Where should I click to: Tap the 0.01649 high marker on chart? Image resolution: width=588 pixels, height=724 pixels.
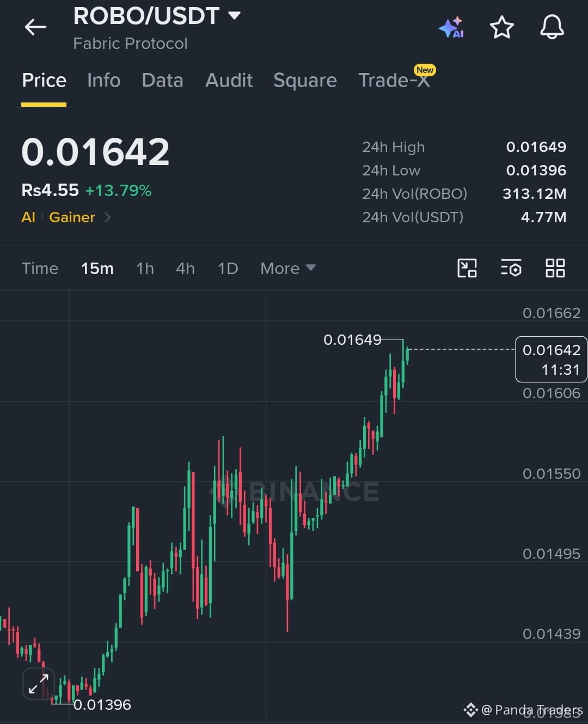[x=352, y=339]
